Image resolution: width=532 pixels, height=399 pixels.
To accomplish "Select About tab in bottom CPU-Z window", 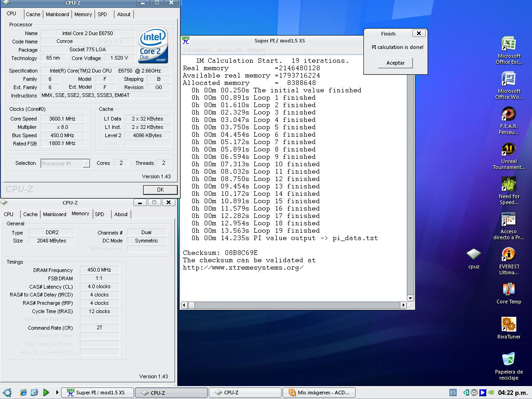I will click(121, 214).
